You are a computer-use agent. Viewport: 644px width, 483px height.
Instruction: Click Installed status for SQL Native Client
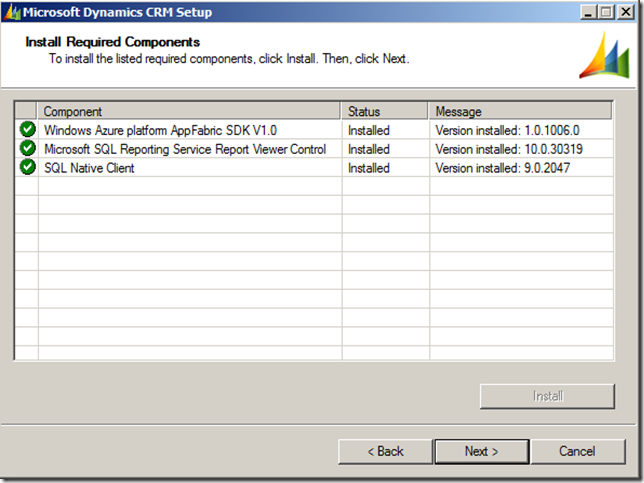point(369,168)
